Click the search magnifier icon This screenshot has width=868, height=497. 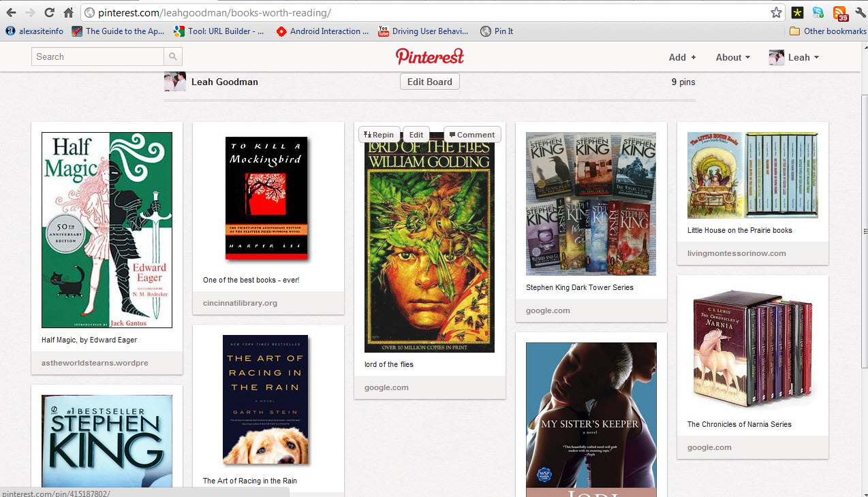click(173, 57)
